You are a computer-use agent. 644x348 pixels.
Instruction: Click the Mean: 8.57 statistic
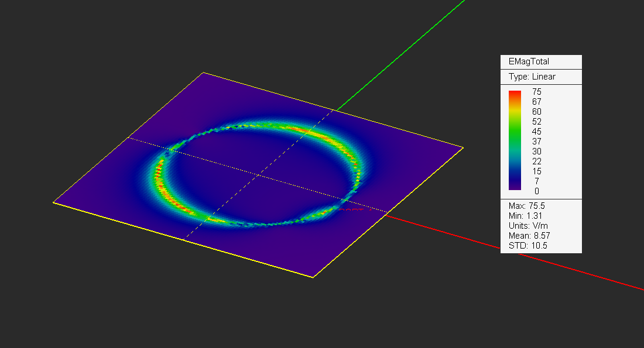point(529,236)
